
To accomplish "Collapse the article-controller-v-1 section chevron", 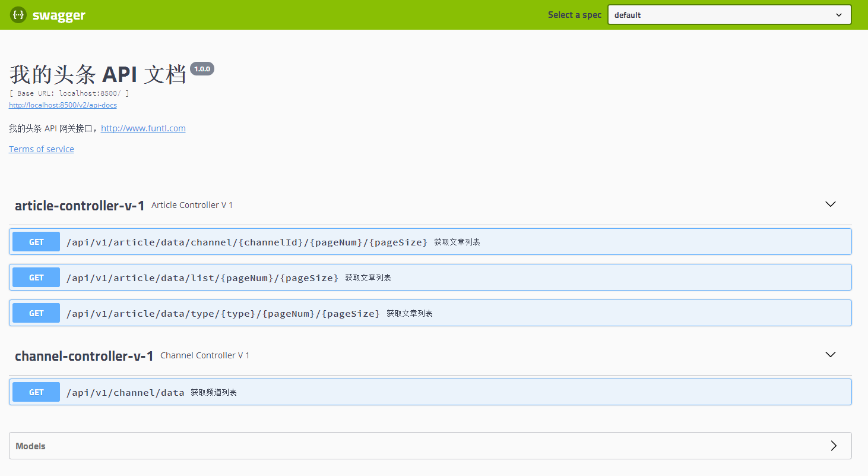I will (x=831, y=204).
